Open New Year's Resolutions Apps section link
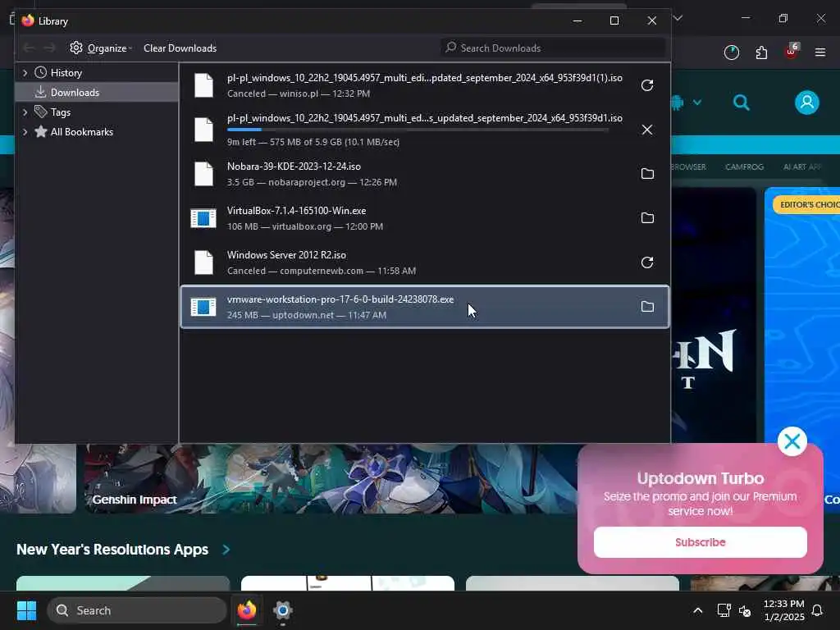 point(112,550)
